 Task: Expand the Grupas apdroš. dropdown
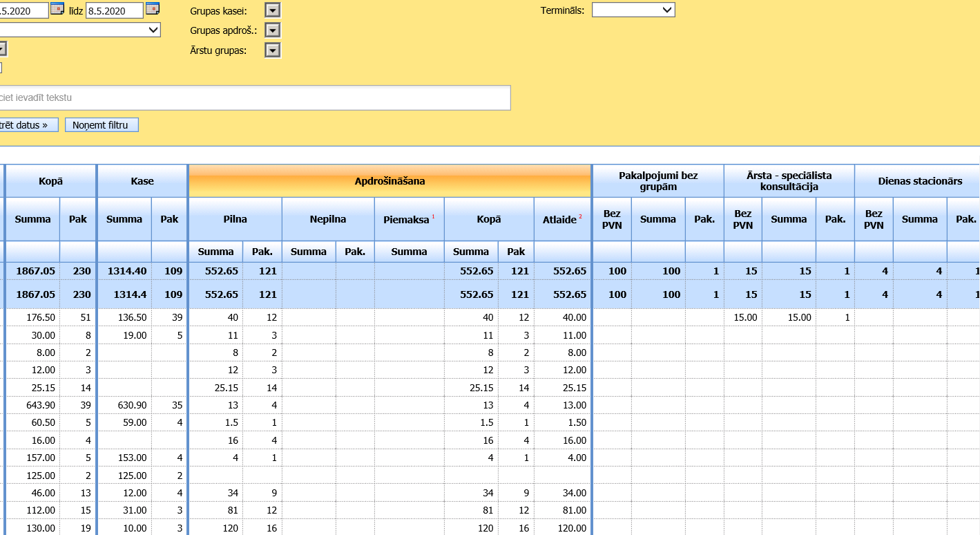pos(273,30)
